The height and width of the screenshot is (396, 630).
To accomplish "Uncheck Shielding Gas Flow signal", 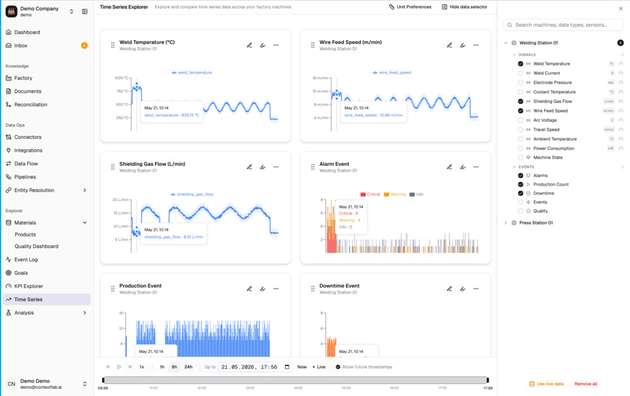I will pos(520,101).
